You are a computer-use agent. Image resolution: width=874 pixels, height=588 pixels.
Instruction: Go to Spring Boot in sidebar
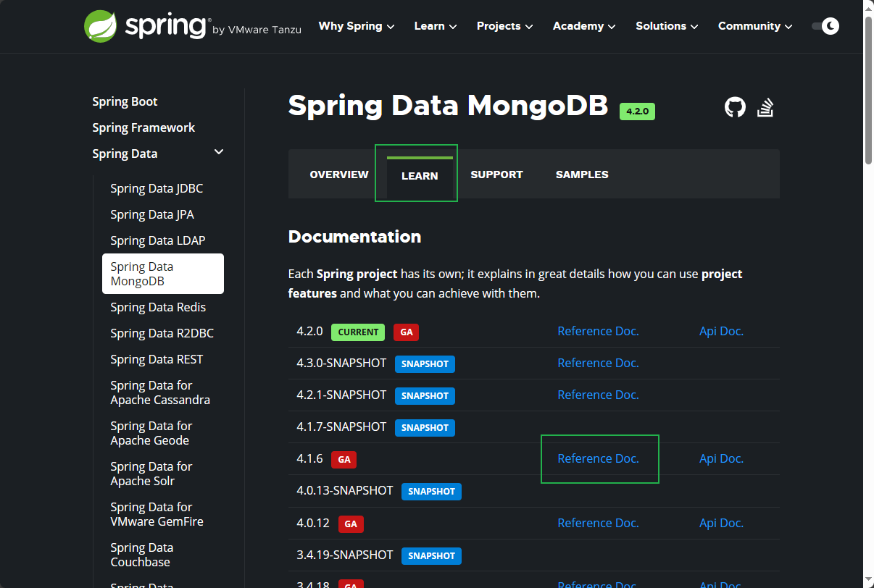tap(125, 101)
